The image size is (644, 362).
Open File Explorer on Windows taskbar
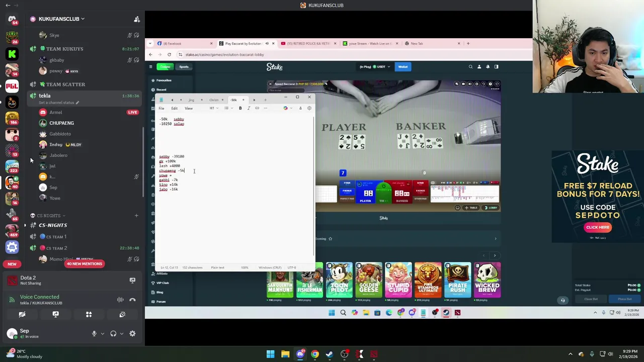(285, 354)
